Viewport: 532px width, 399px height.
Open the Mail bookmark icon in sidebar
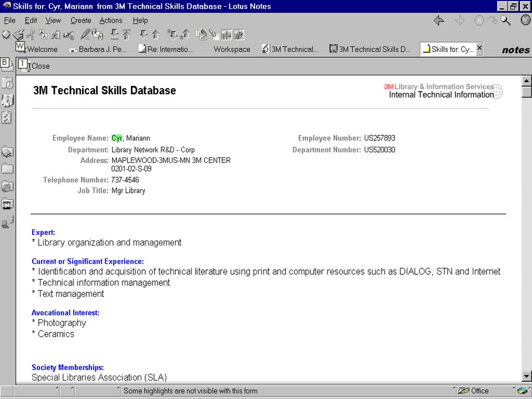pos(7,65)
